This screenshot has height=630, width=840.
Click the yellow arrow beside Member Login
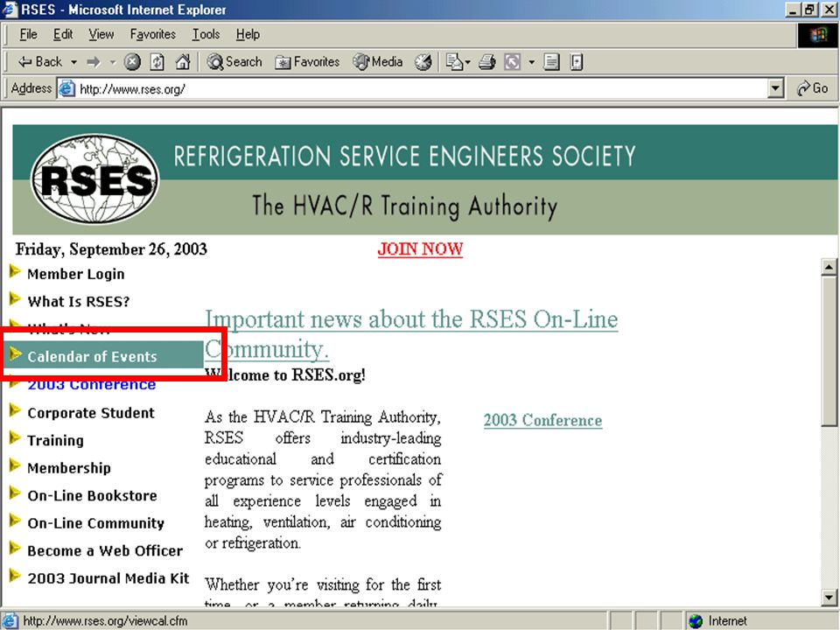coord(15,271)
